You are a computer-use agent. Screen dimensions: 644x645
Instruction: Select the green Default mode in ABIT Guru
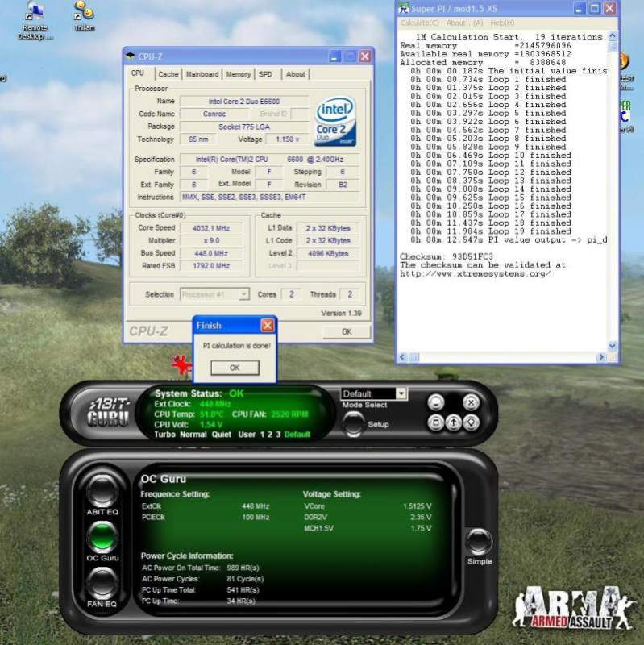297,435
